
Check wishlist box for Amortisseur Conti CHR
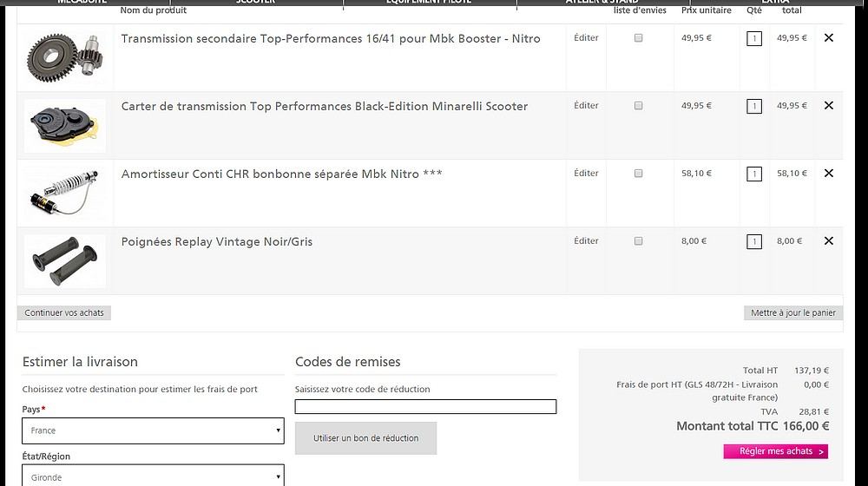[638, 174]
